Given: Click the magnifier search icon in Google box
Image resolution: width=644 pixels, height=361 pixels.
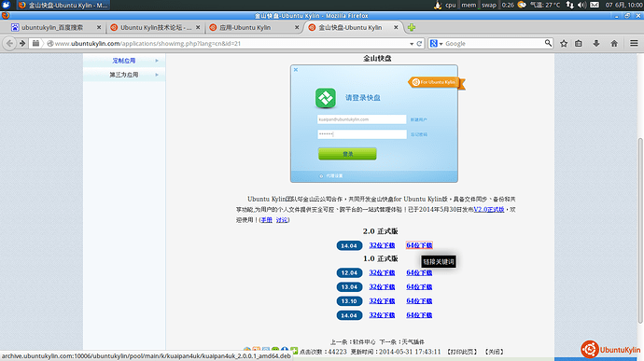Looking at the screenshot, I should 548,43.
